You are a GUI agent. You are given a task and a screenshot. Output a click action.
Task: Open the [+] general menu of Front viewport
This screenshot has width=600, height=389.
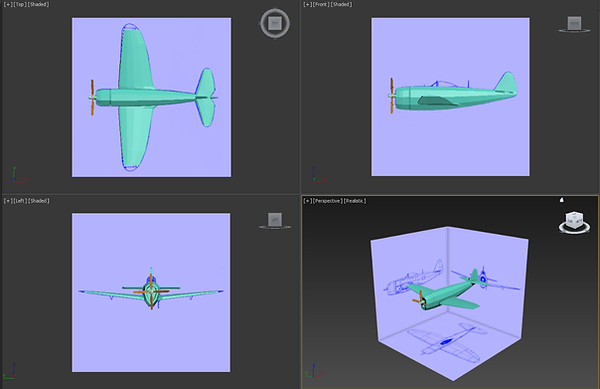coord(307,5)
